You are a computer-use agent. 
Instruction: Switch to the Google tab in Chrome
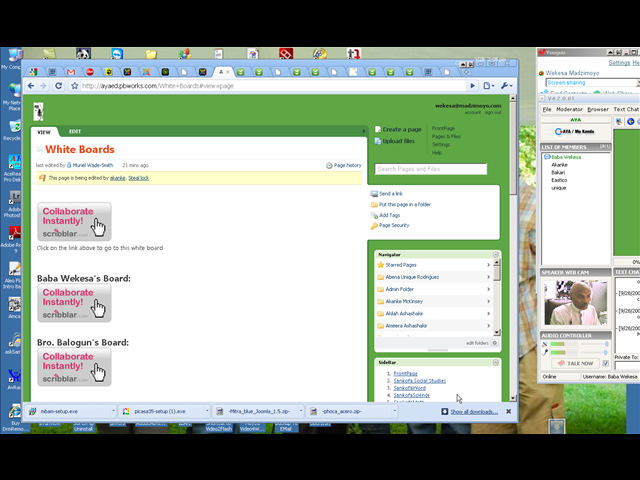point(33,72)
